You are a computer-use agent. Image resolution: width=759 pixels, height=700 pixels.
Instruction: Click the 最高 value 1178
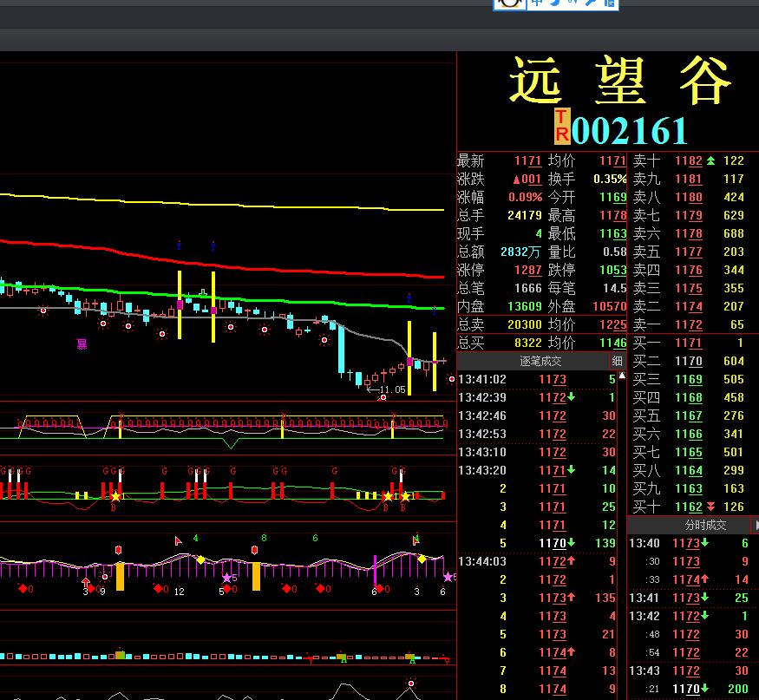point(612,215)
